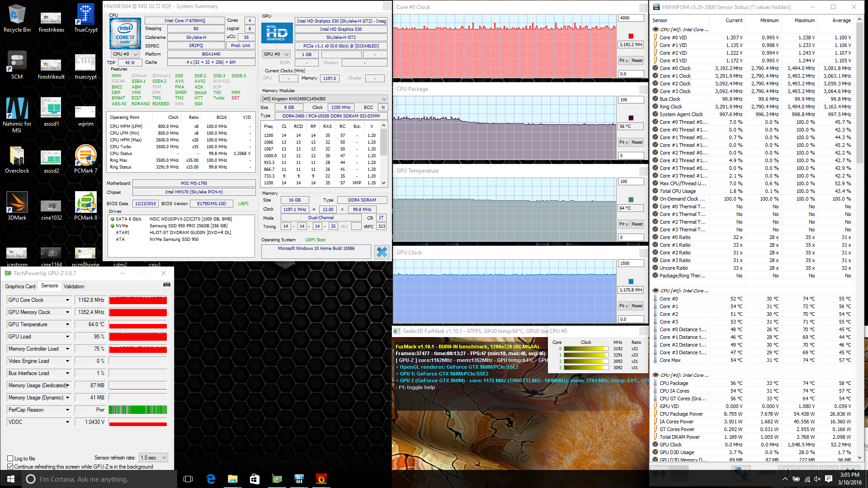The image size is (868, 488).
Task: Select the 'Total DRAM Power' sensor row
Action: [x=752, y=437]
